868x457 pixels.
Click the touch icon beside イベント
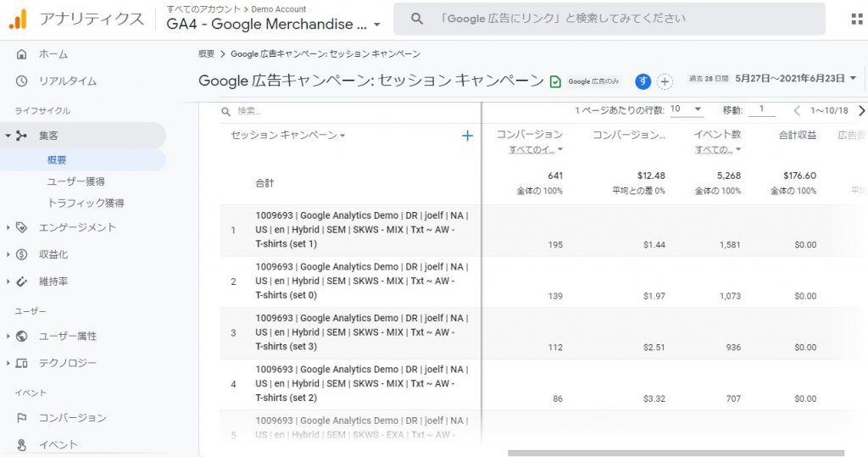tap(21, 445)
